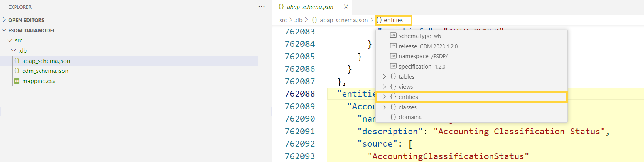This screenshot has height=162, width=644.
Task: Open mapping.csv file in Explorer
Action: (x=39, y=81)
